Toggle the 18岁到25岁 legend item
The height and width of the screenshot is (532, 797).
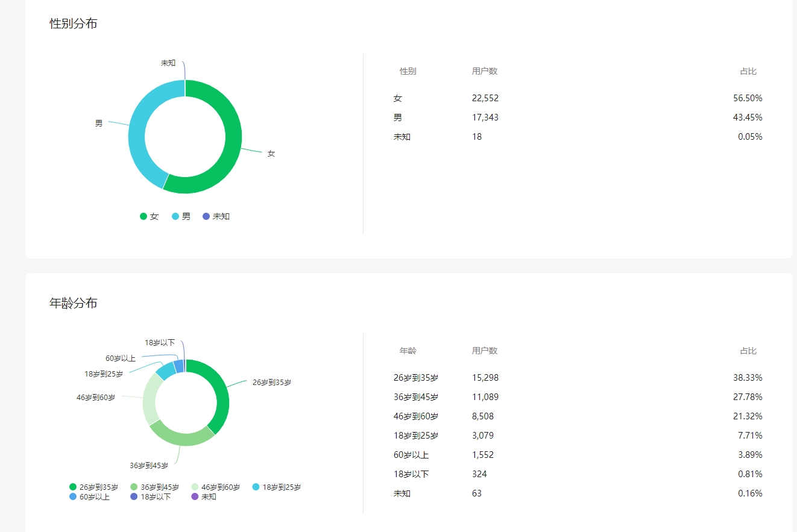coord(276,487)
